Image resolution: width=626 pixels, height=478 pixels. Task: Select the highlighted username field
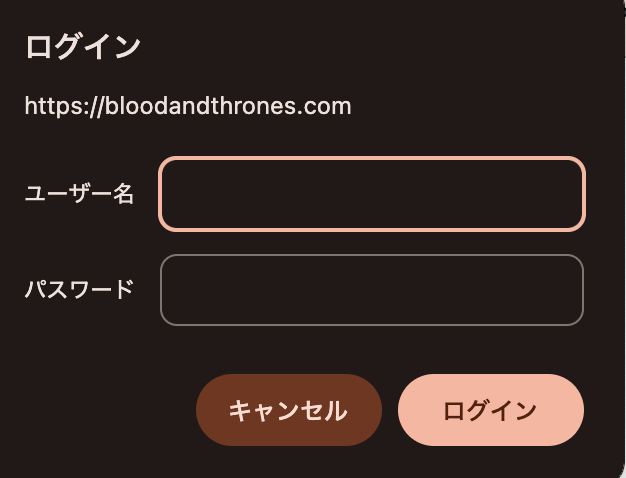coord(371,194)
